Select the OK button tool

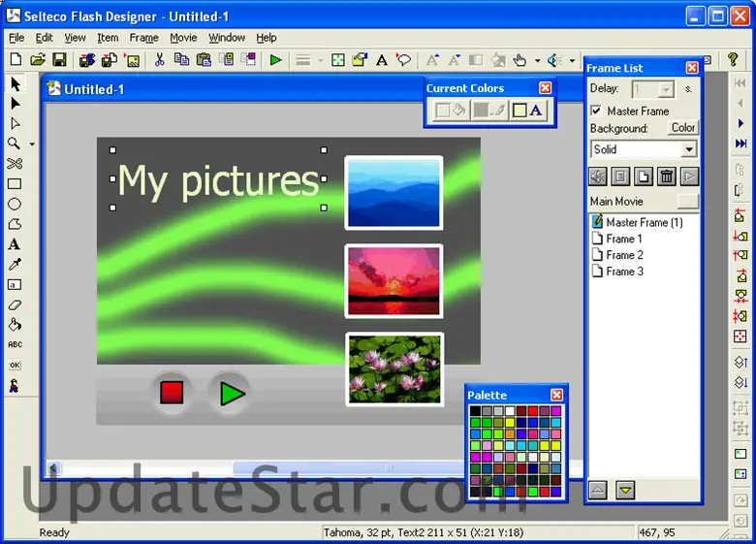click(15, 365)
